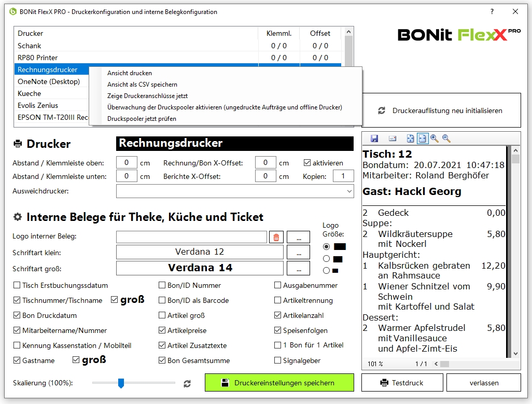The height and width of the screenshot is (404, 532).
Task: Click the save icon in the preview toolbar
Action: click(x=374, y=138)
